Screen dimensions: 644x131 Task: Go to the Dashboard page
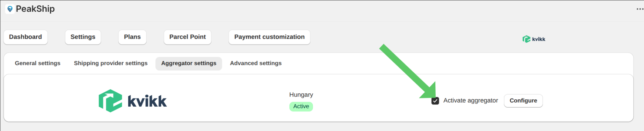coord(25,37)
